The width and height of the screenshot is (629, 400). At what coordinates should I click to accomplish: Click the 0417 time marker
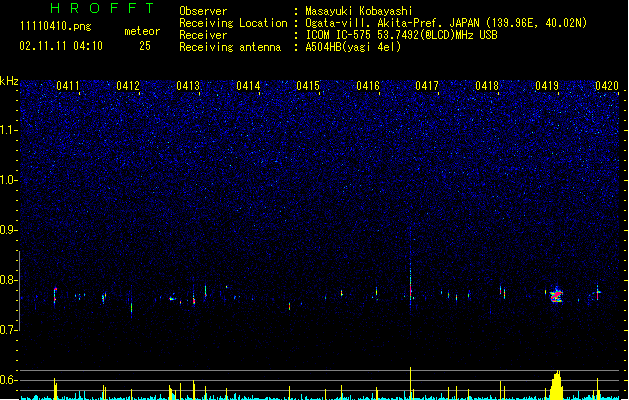tap(427, 86)
